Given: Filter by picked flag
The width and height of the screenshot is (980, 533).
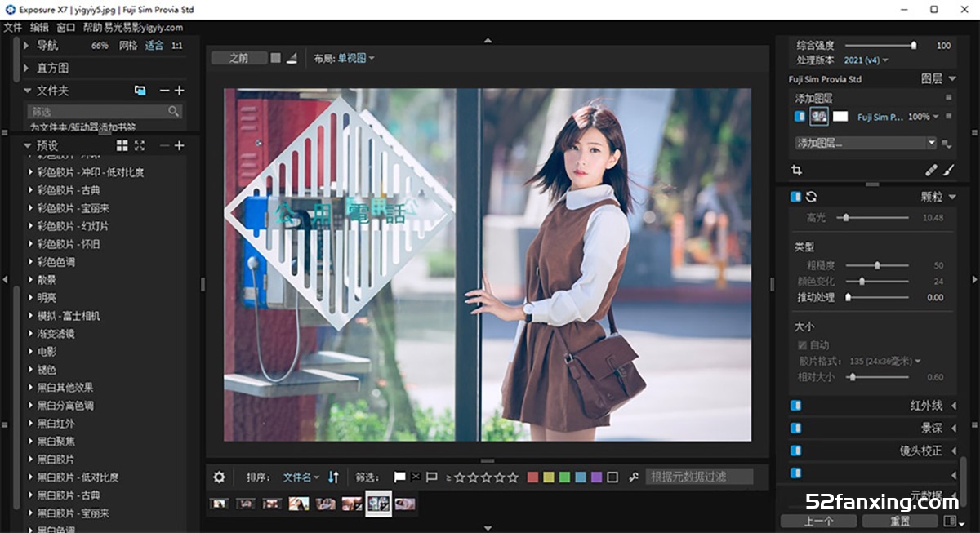Looking at the screenshot, I should pos(399,477).
